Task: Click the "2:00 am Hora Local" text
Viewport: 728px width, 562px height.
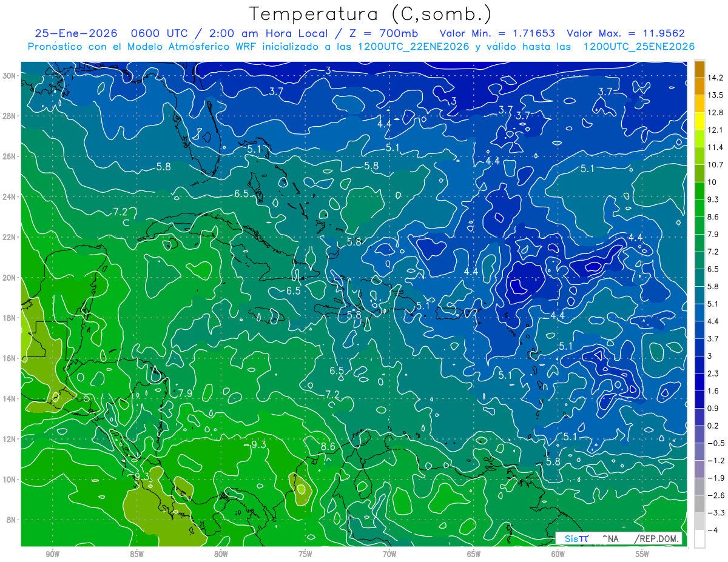Action: (268, 33)
